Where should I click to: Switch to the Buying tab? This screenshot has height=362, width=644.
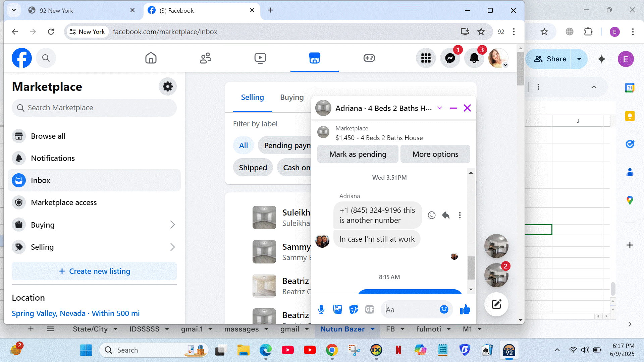coord(291,97)
